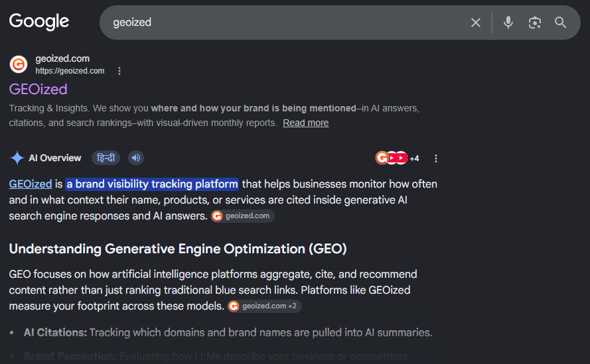Open the GEOized result title link
The image size is (590, 364).
click(38, 89)
